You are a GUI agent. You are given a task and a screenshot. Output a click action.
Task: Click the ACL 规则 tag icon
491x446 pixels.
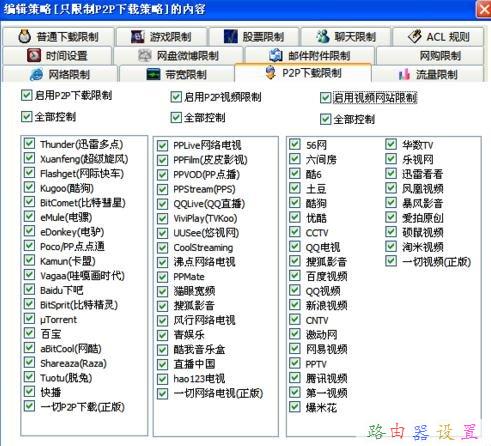(415, 36)
